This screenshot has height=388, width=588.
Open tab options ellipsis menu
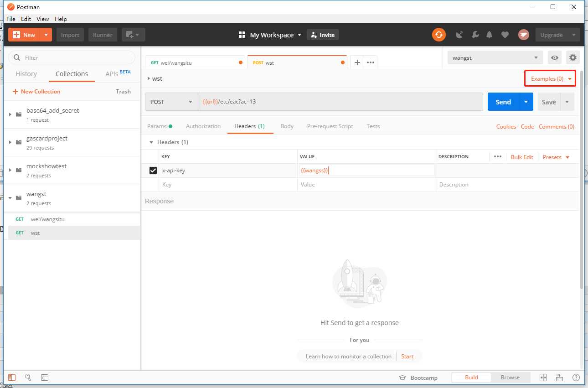coord(371,62)
